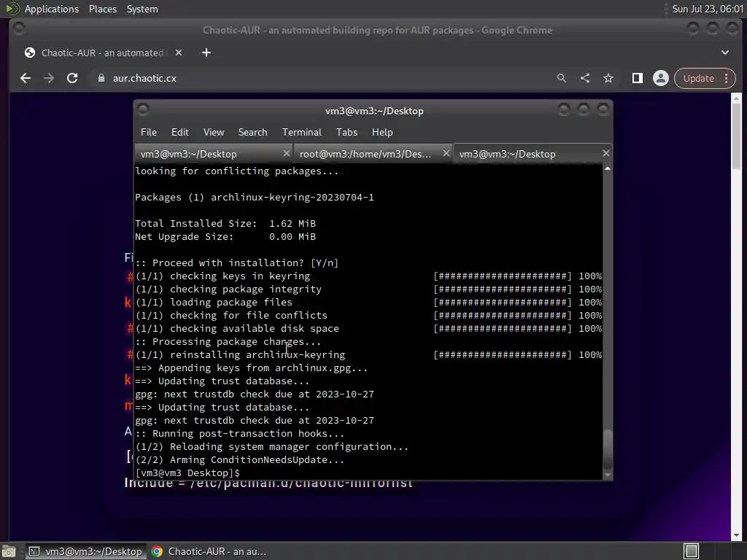Click 'Net Upgrade Size: 0.00 MiB' line
Screen dimensions: 747x560
[x=225, y=237]
